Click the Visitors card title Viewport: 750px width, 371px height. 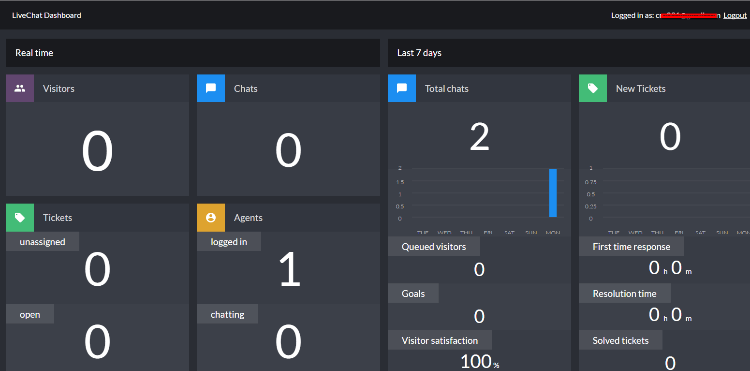click(x=58, y=88)
